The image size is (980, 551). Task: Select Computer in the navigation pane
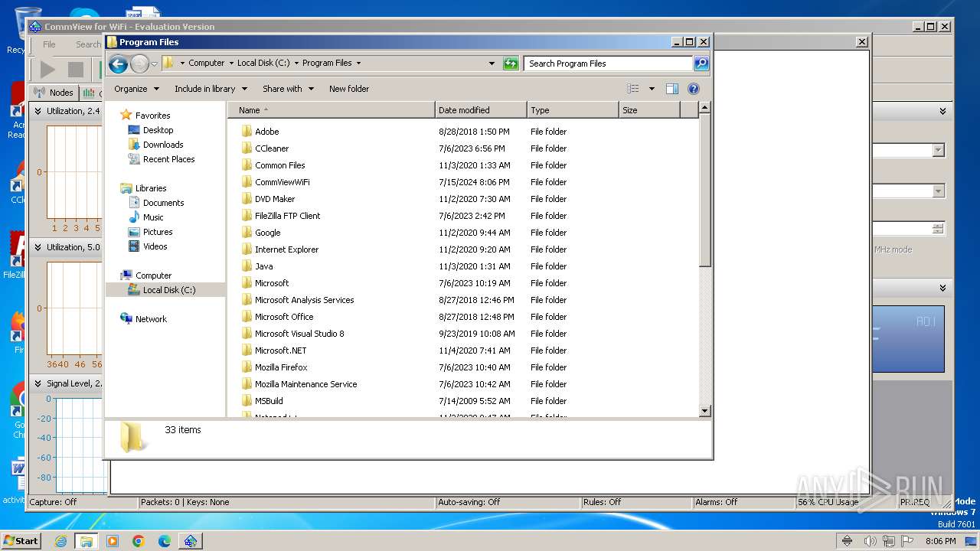(153, 275)
